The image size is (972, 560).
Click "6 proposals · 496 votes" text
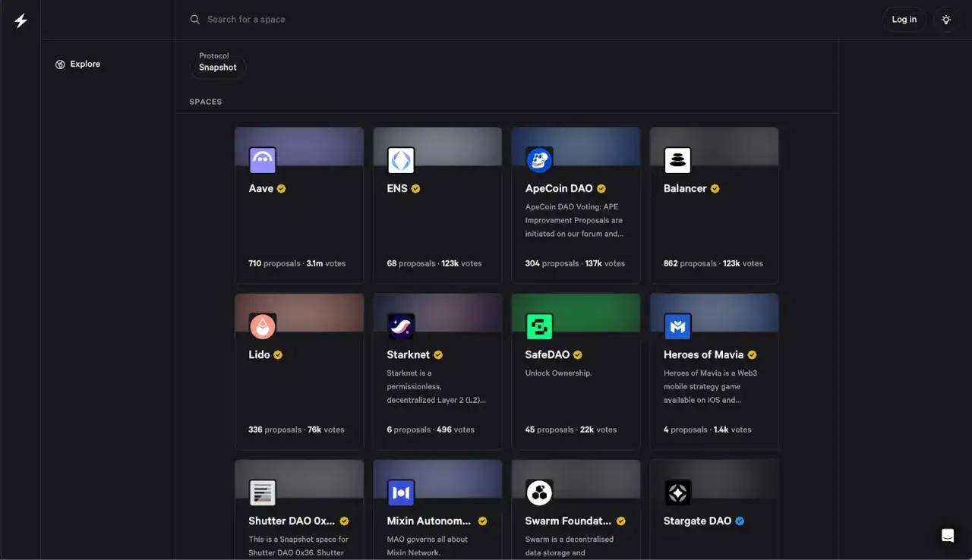pos(431,430)
